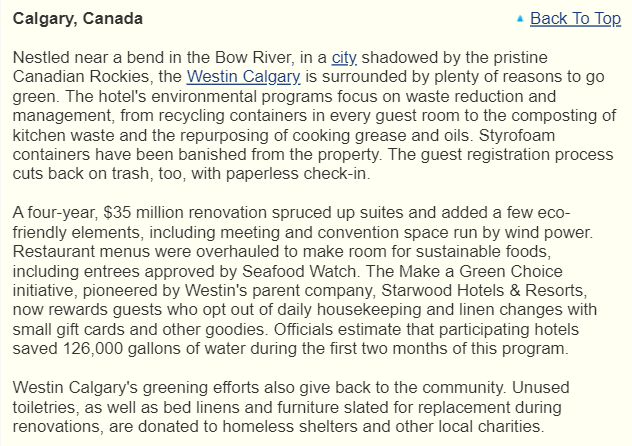Follow the Westin Calgary hyperlink

pyautogui.click(x=243, y=76)
